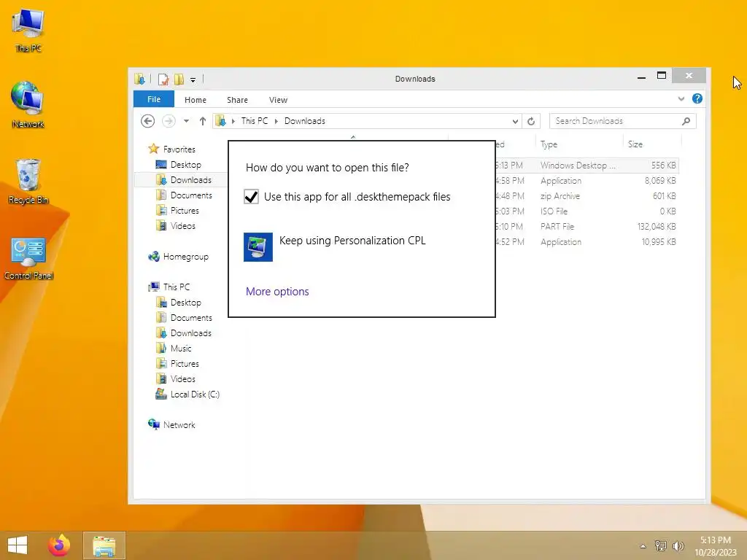Select This PC in the address bar
The height and width of the screenshot is (560, 747).
point(255,121)
